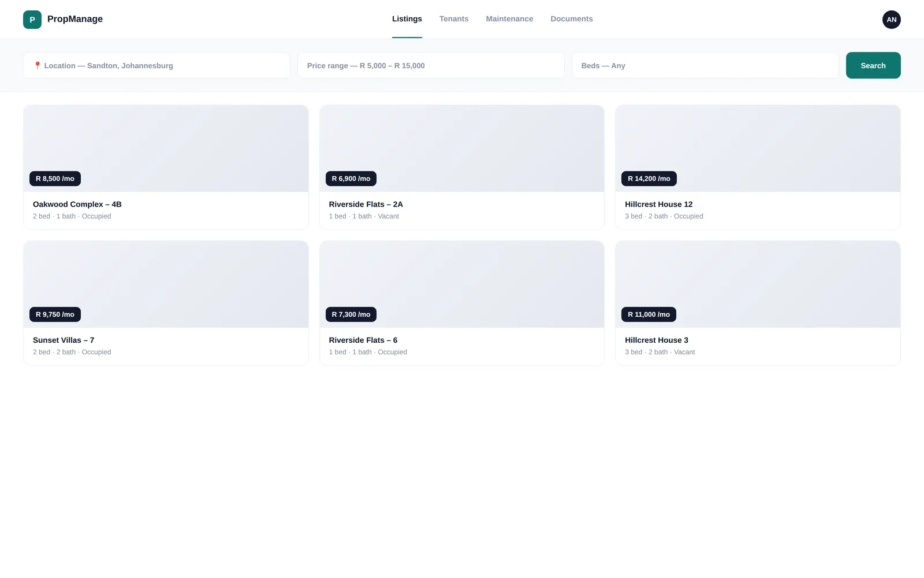The width and height of the screenshot is (924, 578).
Task: Open the Sunset Villas – 7 listing image
Action: [166, 284]
